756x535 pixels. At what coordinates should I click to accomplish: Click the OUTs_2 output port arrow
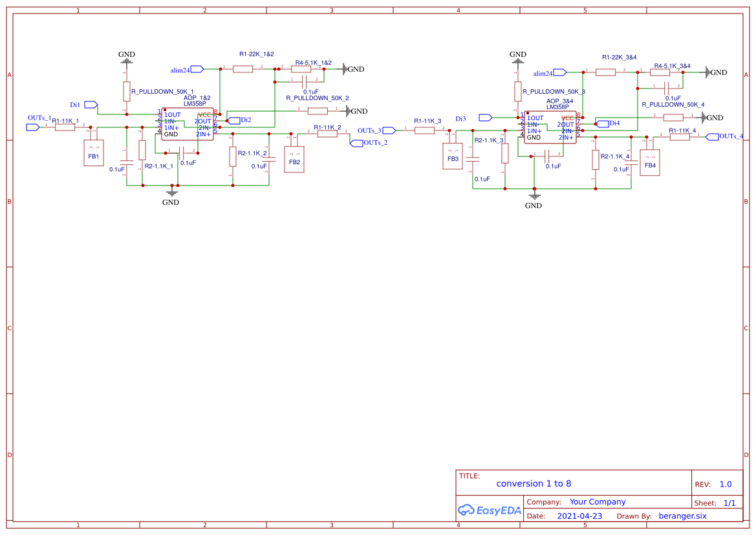pos(357,143)
